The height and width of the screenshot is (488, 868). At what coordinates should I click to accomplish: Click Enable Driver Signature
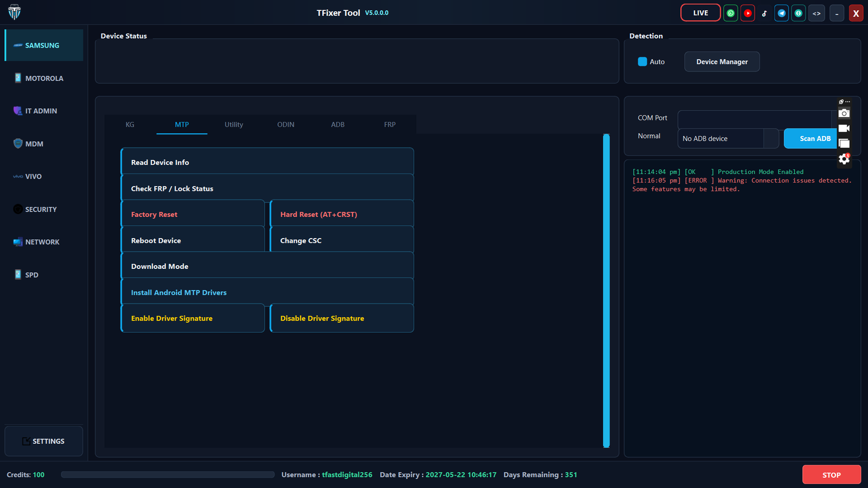point(193,318)
